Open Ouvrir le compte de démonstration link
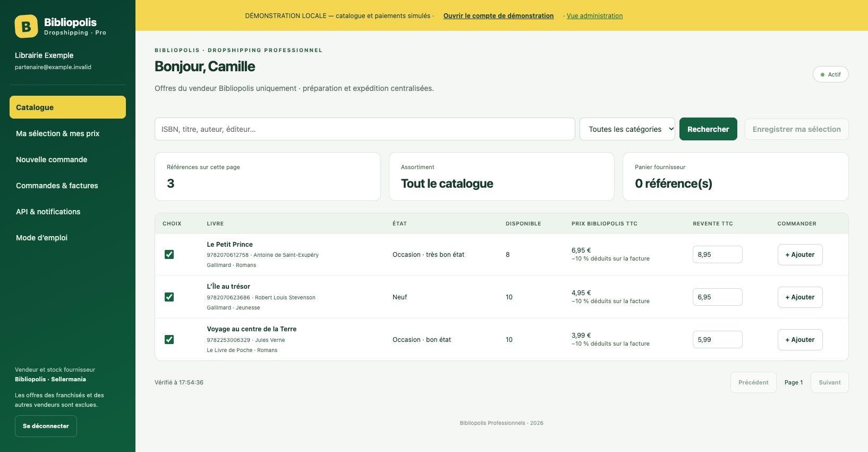 (498, 16)
